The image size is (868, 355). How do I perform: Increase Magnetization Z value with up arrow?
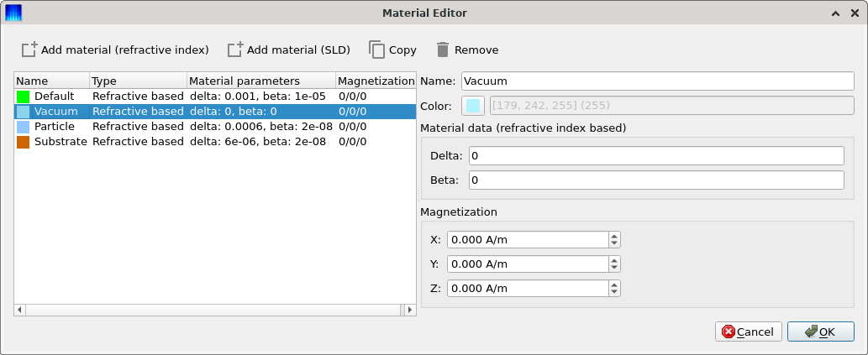[x=614, y=285]
